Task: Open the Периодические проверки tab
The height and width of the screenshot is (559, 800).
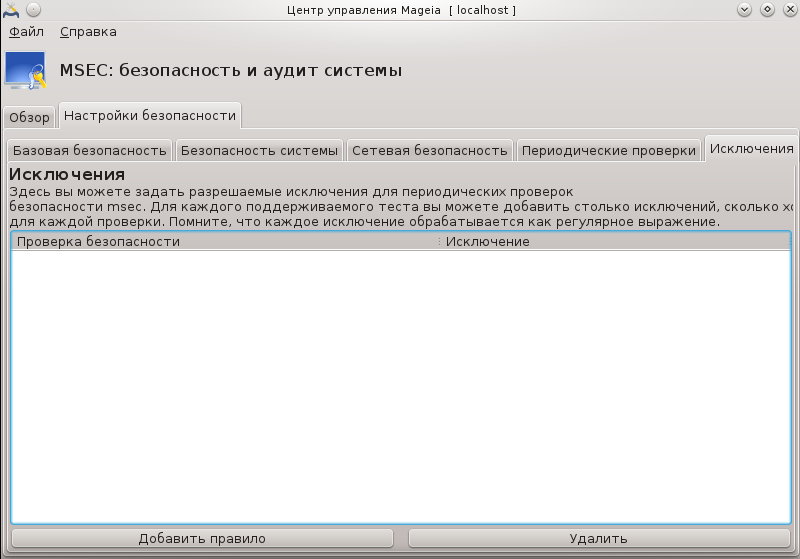Action: [609, 150]
